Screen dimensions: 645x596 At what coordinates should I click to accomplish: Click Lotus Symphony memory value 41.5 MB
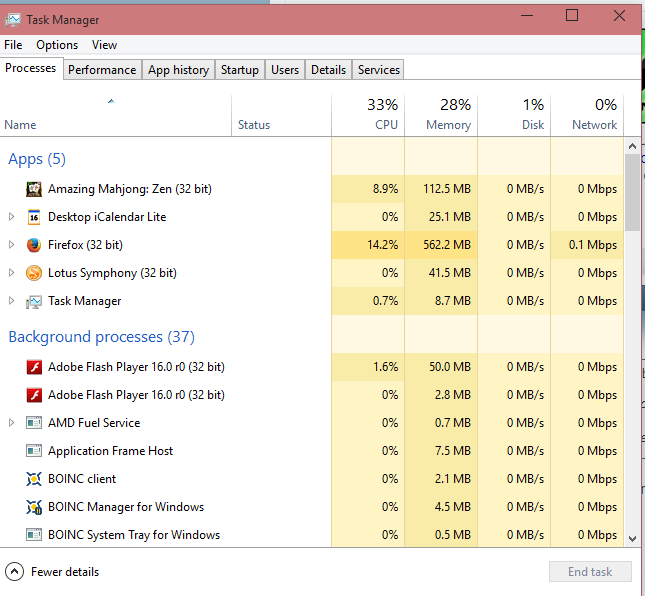point(450,273)
